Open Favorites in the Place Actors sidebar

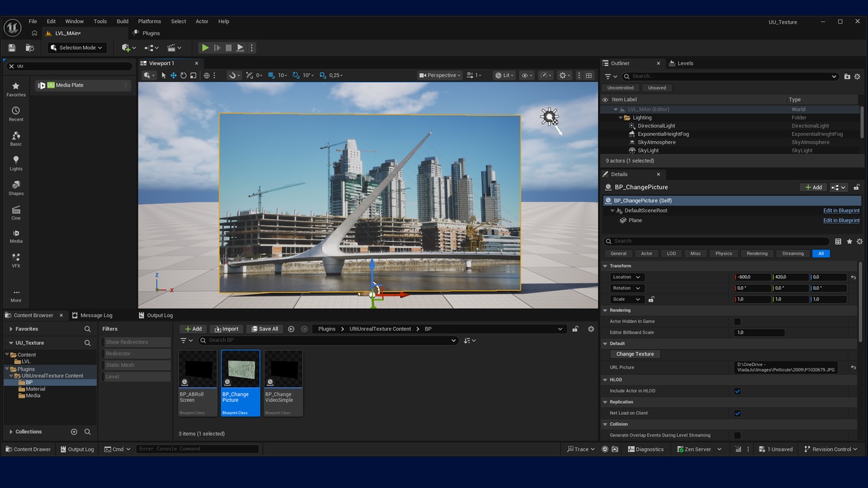point(16,89)
